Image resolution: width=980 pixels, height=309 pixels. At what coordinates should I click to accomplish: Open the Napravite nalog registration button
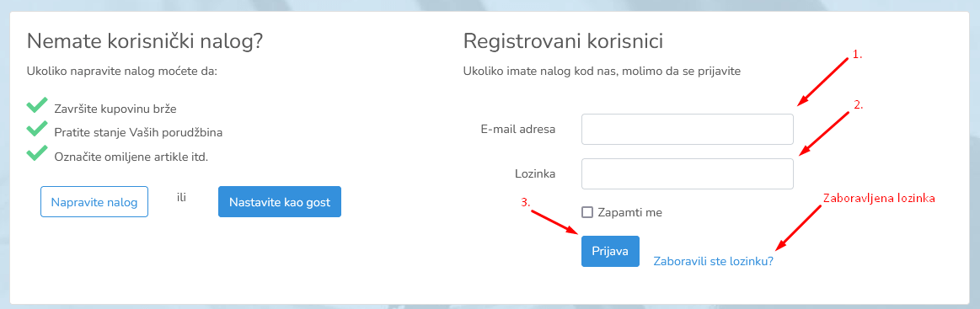(94, 201)
